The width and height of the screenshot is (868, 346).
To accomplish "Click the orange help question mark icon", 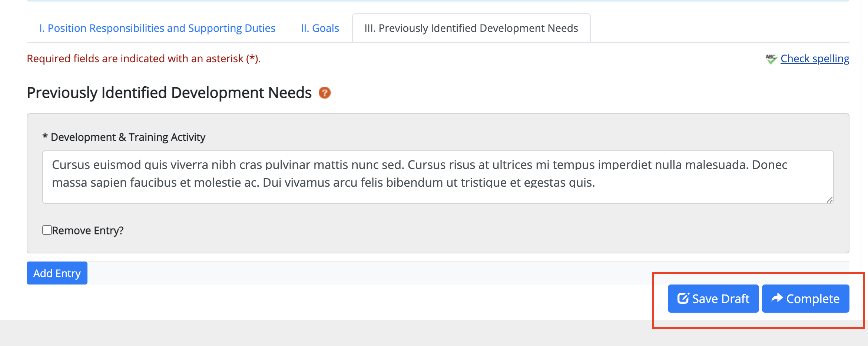I will [324, 93].
